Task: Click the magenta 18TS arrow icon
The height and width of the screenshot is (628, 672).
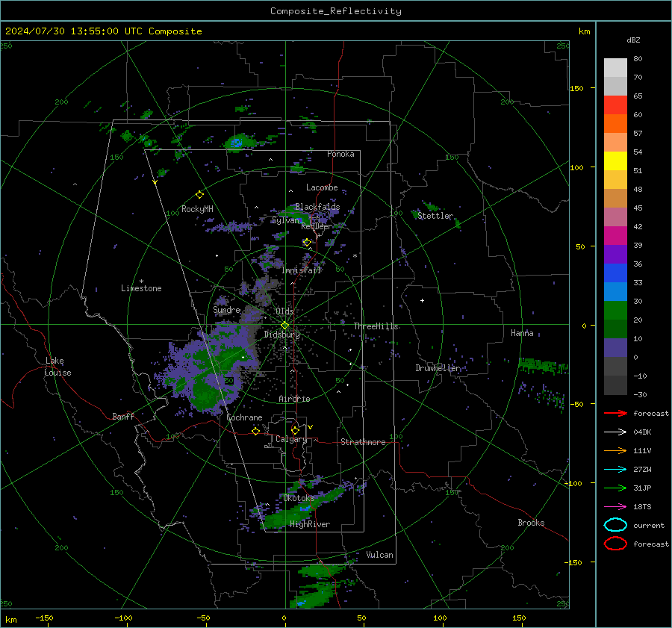Action: [615, 507]
